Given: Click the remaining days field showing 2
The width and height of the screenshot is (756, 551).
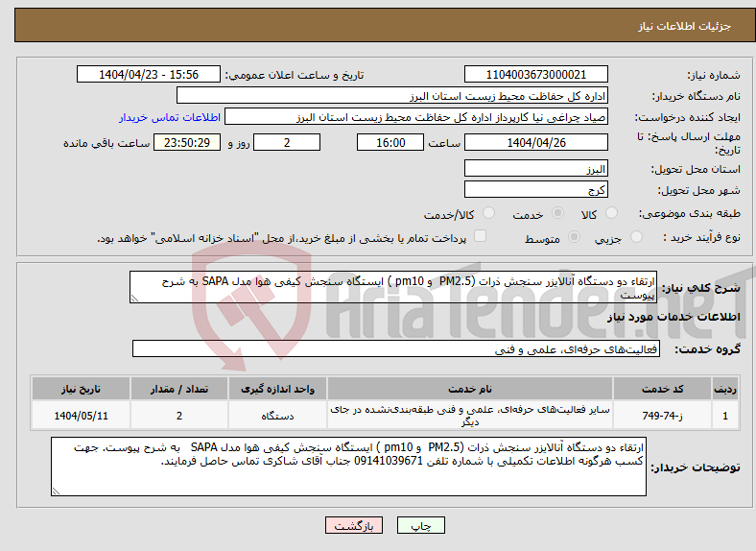Looking at the screenshot, I should 287,143.
